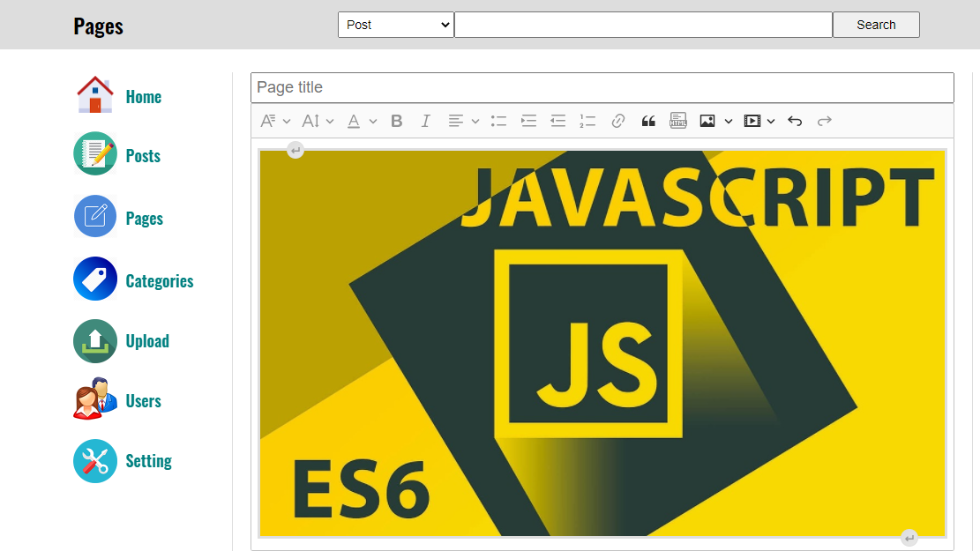Viewport: 980px width, 551px height.
Task: Go to Users menu link
Action: 143,400
